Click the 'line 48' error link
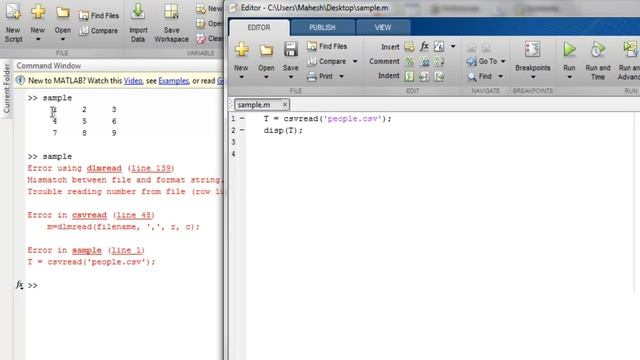This screenshot has height=360, width=640. pos(134,215)
